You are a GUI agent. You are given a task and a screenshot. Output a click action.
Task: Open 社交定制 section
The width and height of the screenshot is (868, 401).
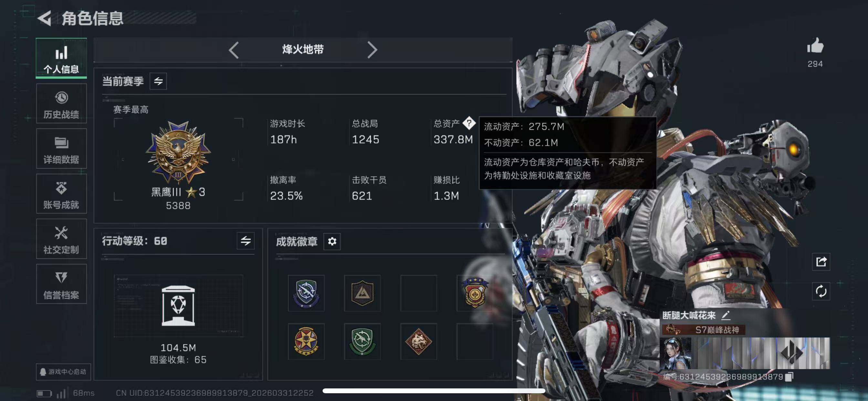tap(61, 239)
